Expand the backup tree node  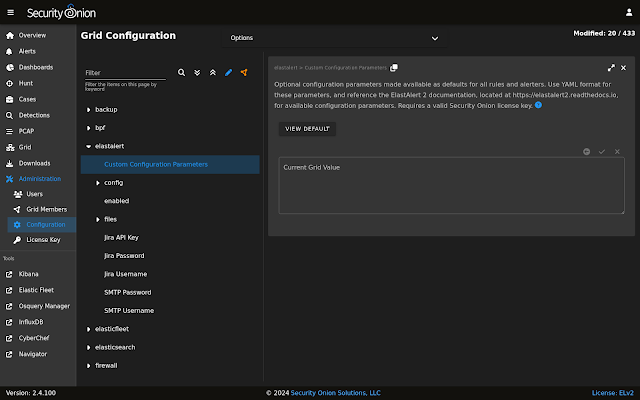pyautogui.click(x=88, y=110)
